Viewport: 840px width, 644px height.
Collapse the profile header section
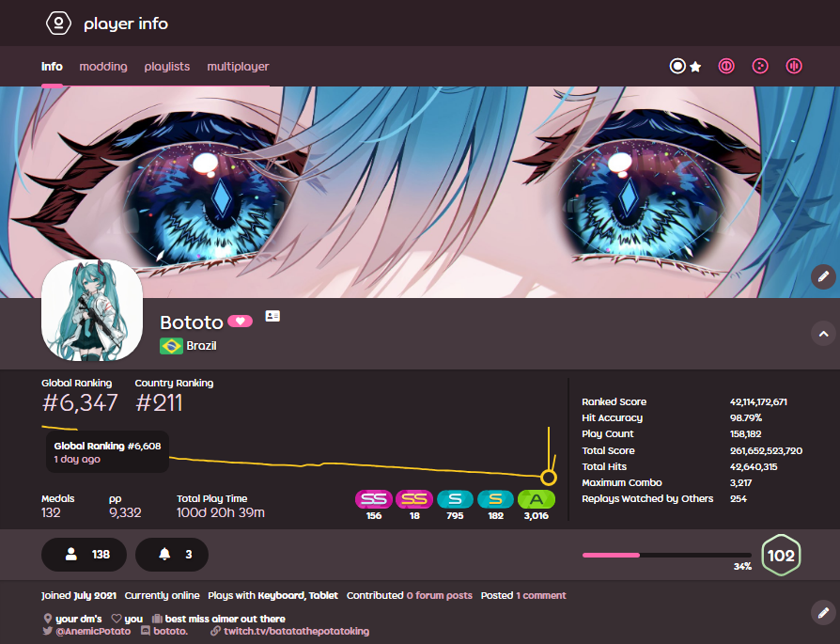pos(823,334)
